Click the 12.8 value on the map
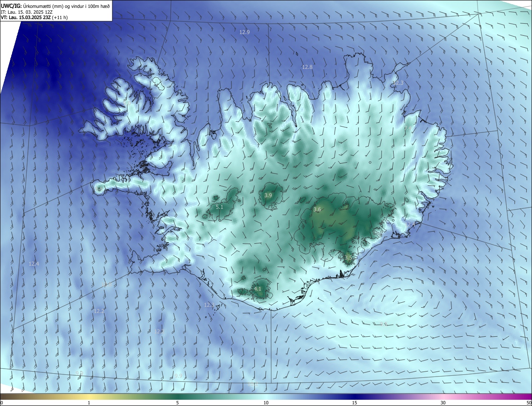 pos(307,67)
